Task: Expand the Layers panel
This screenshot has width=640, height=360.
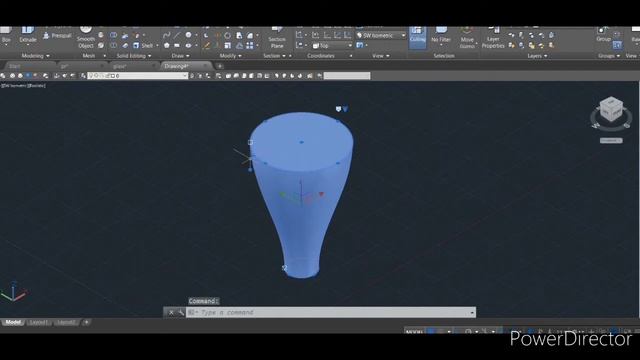Action: (537, 56)
